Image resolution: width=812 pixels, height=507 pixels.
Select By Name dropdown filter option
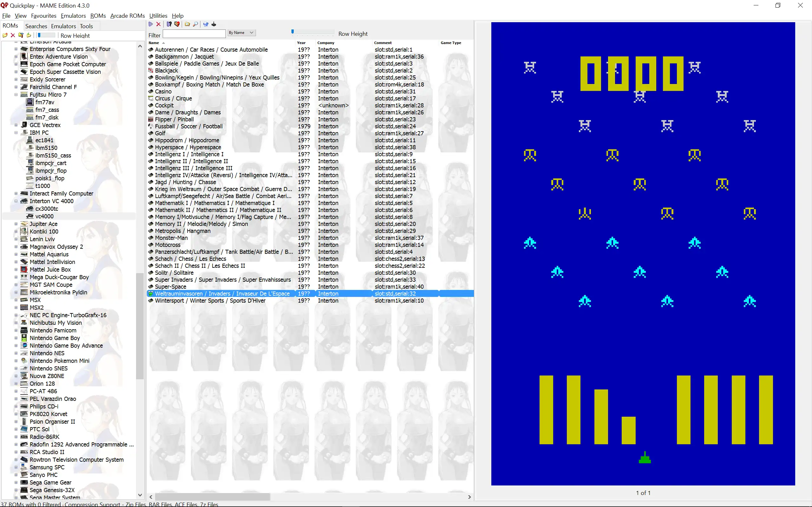pos(241,33)
